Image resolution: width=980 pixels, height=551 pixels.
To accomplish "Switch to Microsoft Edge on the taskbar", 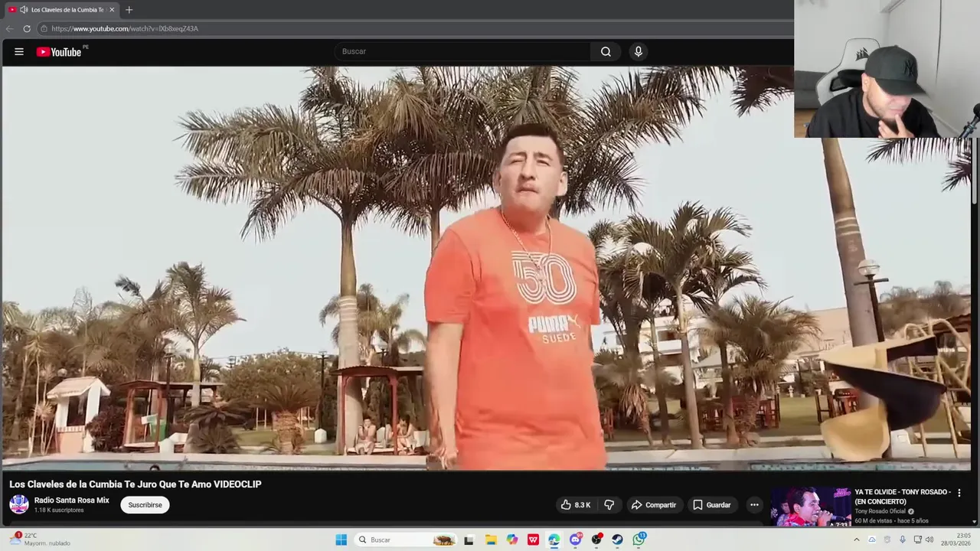I will tap(554, 540).
